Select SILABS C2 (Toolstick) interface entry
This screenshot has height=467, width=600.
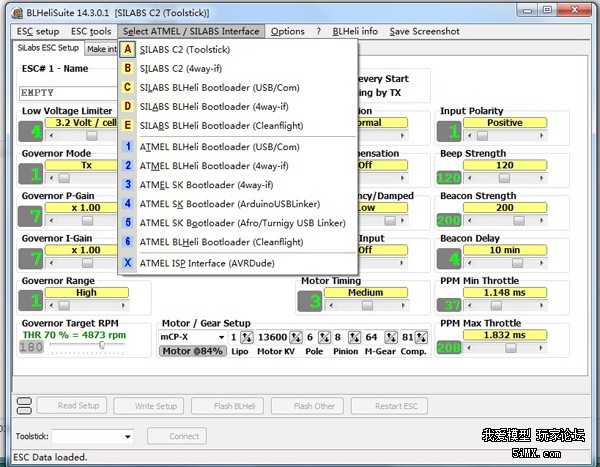[x=237, y=49]
